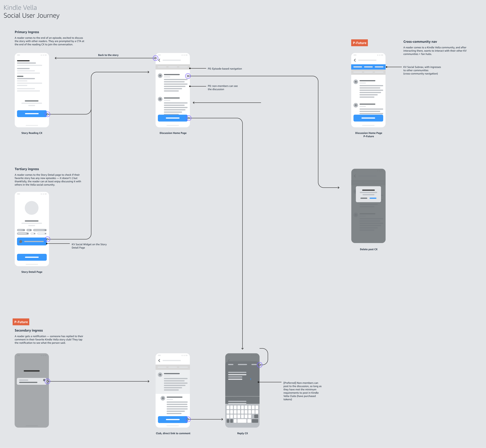This screenshot has height=448, width=486.
Task: Click 'Social User Journey' title
Action: pos(31,16)
